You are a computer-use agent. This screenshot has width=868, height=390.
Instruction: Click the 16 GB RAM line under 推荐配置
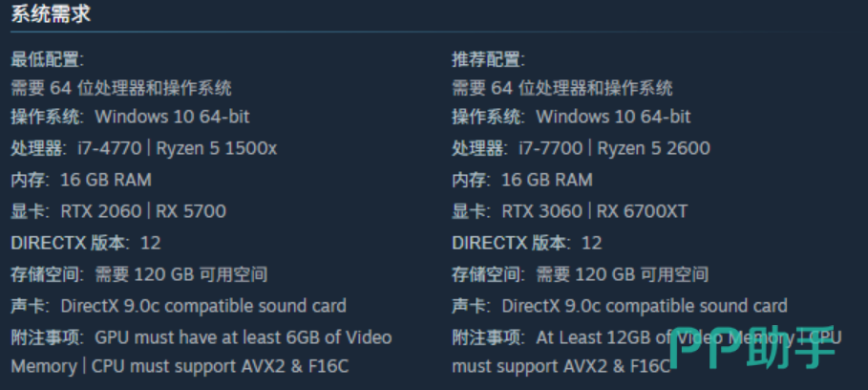pos(522,180)
